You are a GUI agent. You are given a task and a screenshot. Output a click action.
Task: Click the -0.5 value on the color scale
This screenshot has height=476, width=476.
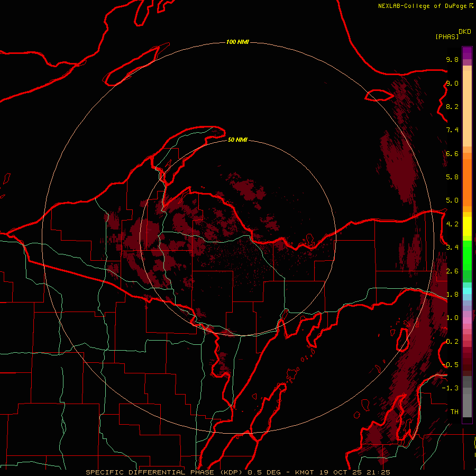(450, 365)
